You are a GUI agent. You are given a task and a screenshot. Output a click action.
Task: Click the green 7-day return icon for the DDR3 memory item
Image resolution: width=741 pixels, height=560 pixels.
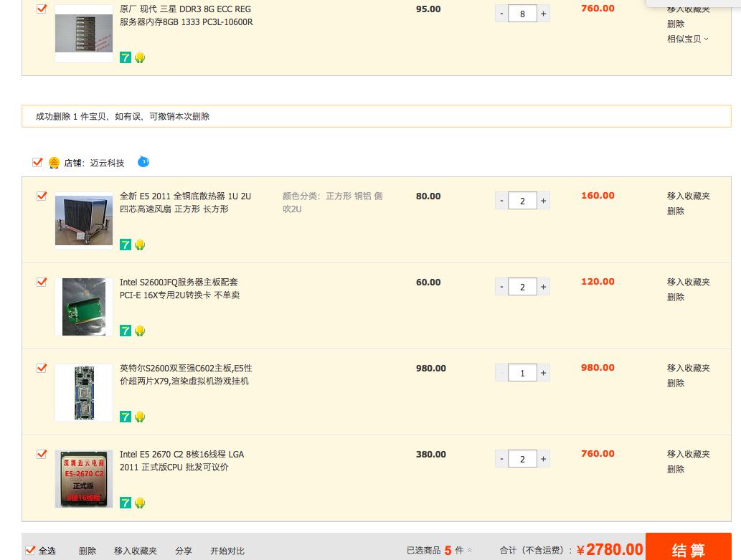coord(126,57)
